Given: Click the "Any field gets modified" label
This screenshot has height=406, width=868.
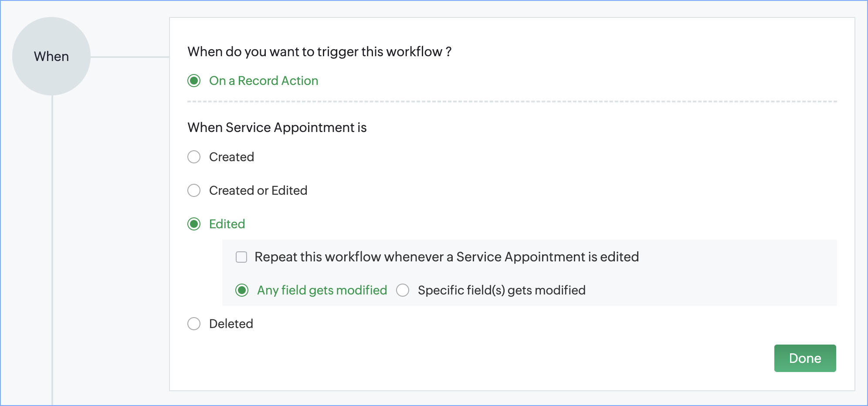Looking at the screenshot, I should pos(322,290).
